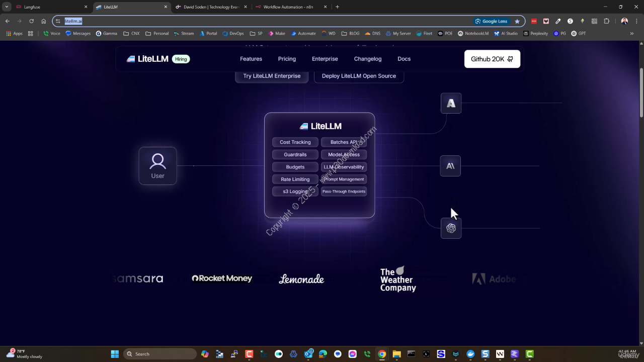
Task: Open the browser home page button
Action: coord(44,21)
